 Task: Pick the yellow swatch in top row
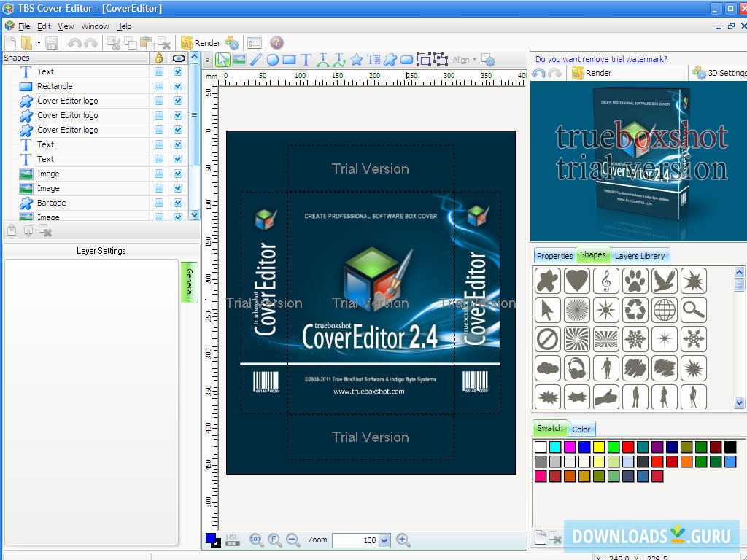pos(599,447)
